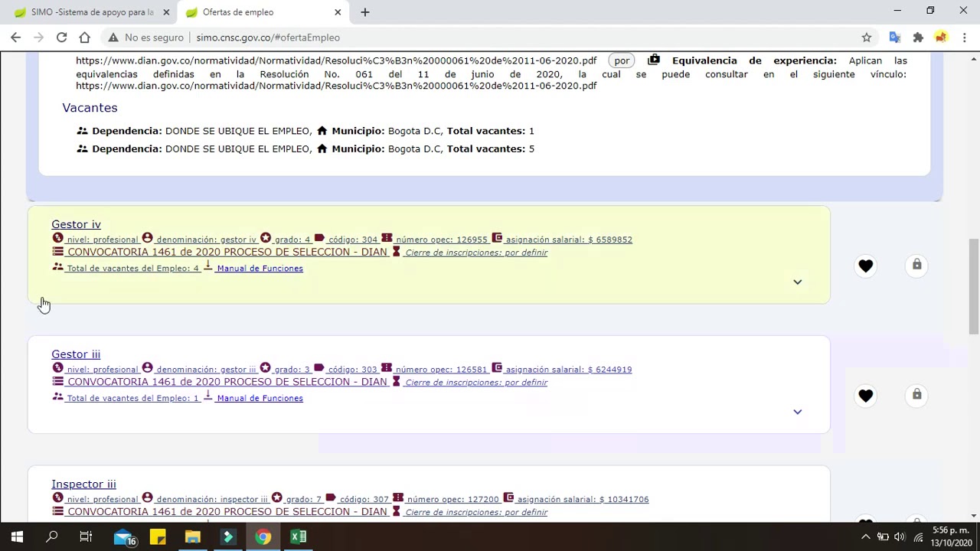Show hidden system tray icons
This screenshot has height=551, width=980.
[x=866, y=537]
